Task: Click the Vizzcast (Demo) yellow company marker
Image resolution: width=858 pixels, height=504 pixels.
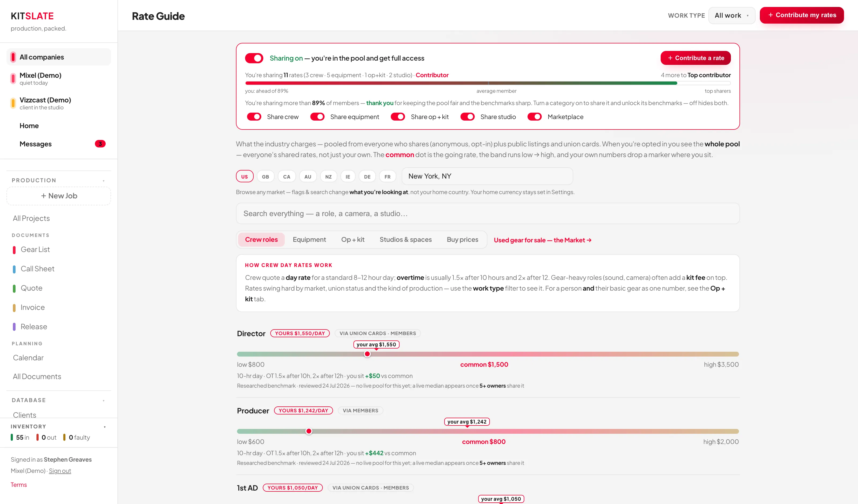Action: tap(13, 103)
